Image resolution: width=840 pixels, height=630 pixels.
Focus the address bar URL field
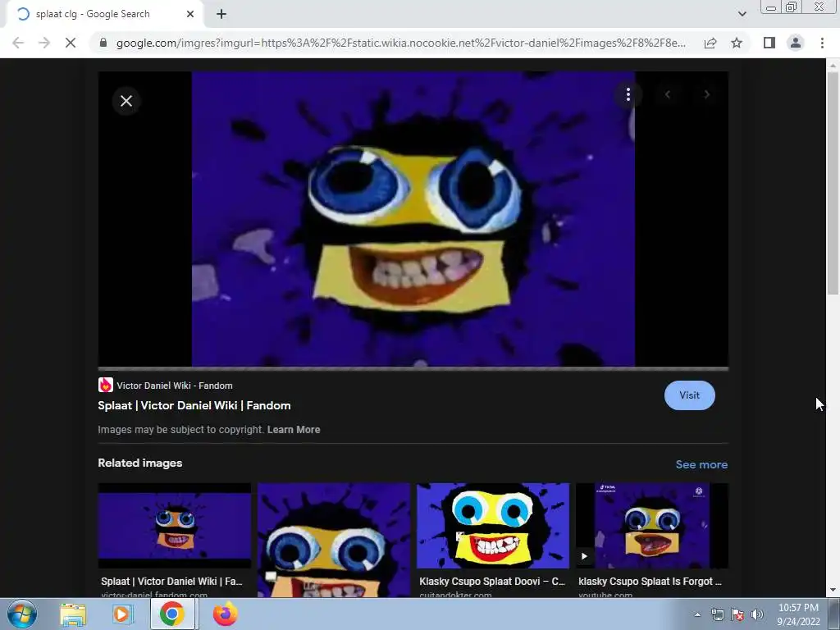click(x=400, y=43)
